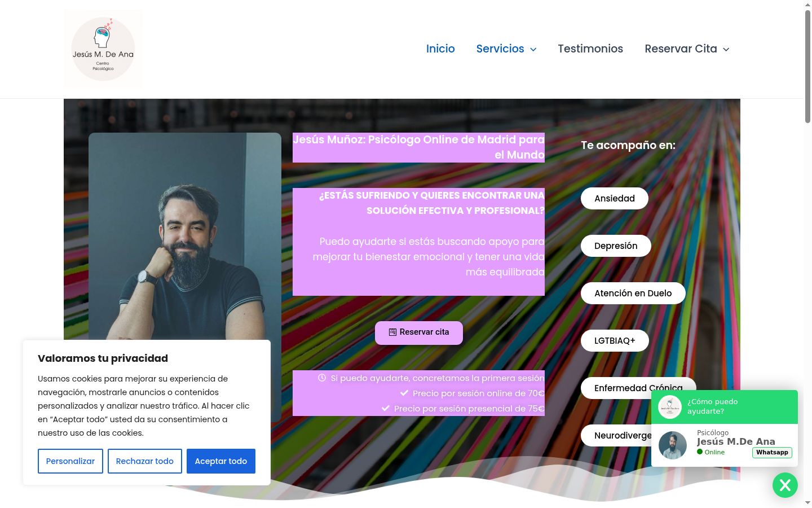Open the cookie Personalizar settings
The image size is (812, 508).
[70, 461]
